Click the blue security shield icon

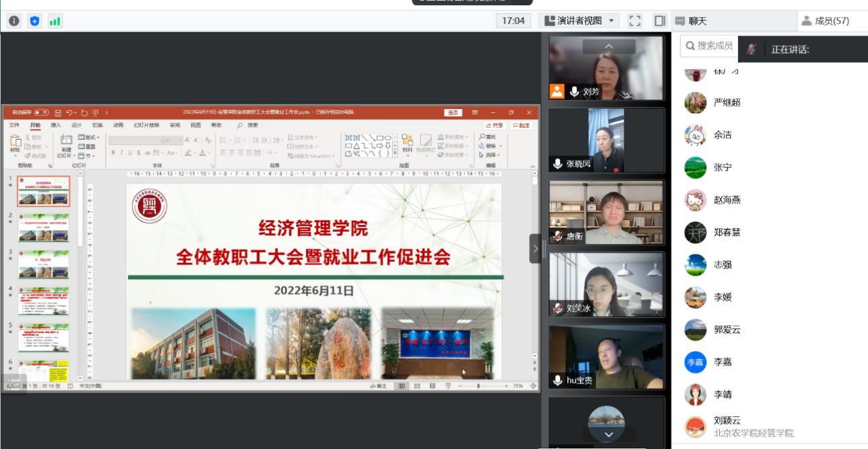point(35,21)
